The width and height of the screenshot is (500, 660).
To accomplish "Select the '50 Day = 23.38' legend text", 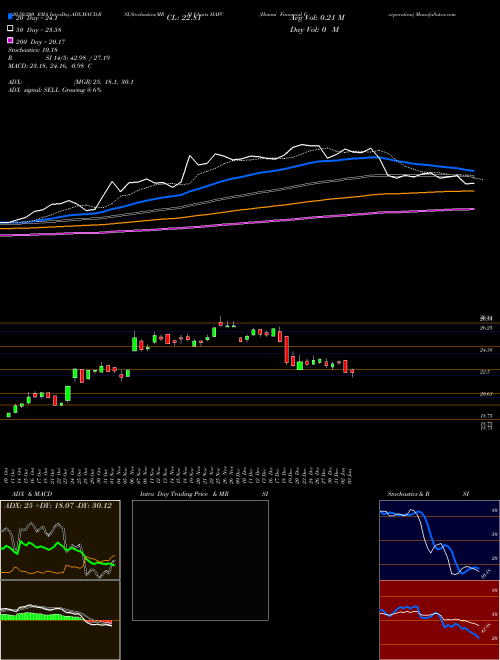I will pos(38,29).
